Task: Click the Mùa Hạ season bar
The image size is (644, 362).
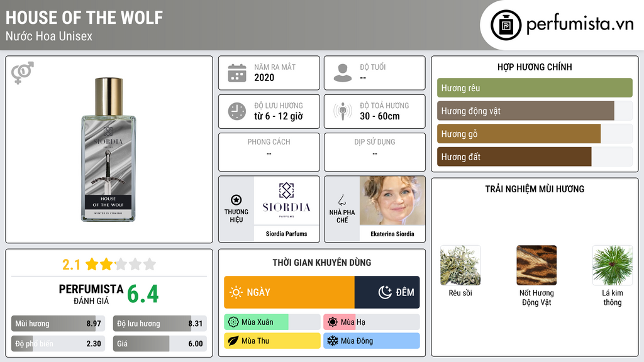Action: coord(371,322)
